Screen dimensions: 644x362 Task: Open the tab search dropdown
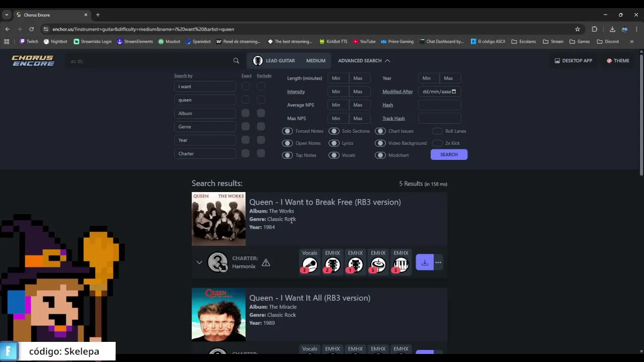click(7, 15)
